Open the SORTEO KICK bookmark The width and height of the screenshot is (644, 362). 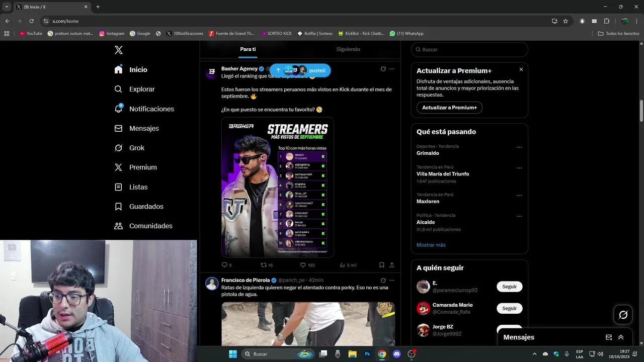coord(276,34)
